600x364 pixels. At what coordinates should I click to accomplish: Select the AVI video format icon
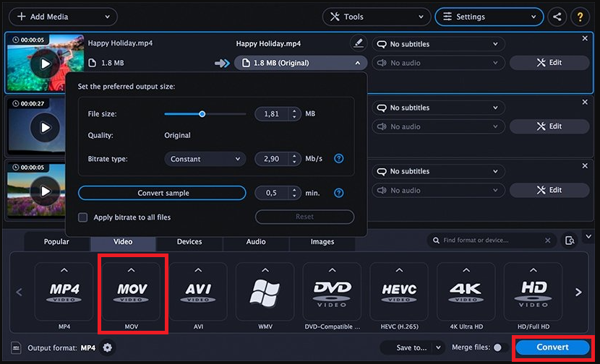point(198,292)
